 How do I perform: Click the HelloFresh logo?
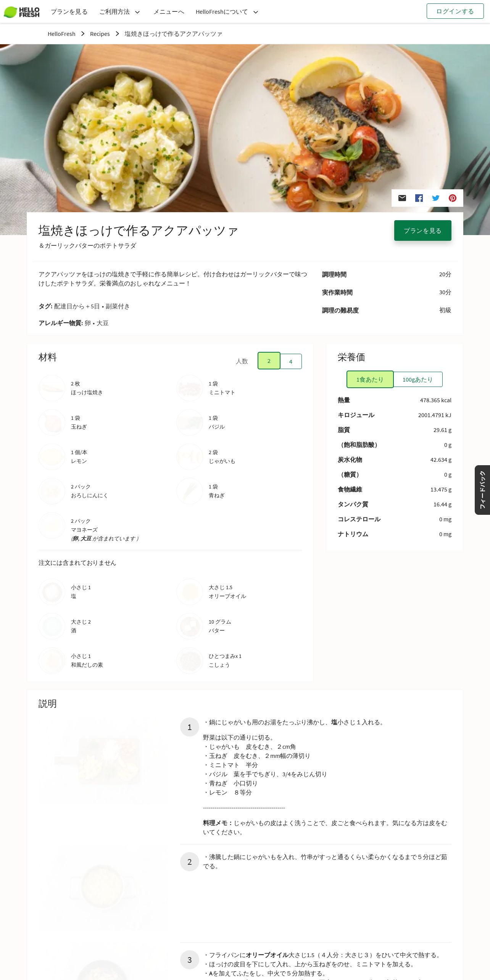click(x=22, y=12)
